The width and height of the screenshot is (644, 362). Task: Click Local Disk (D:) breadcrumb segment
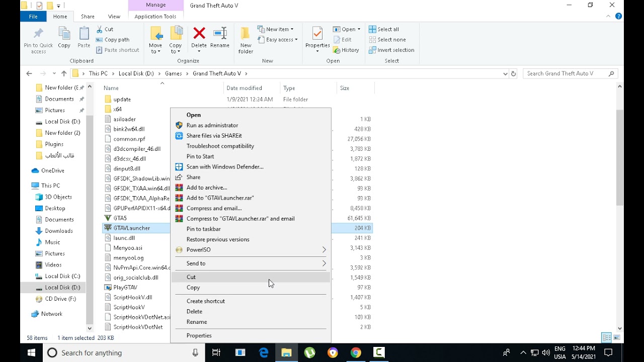click(x=136, y=73)
